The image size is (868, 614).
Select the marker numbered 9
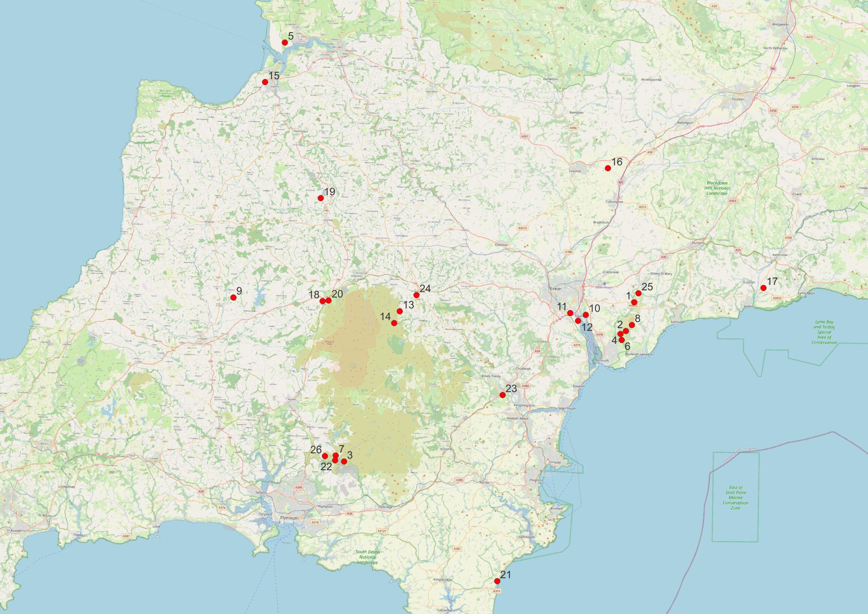233,298
